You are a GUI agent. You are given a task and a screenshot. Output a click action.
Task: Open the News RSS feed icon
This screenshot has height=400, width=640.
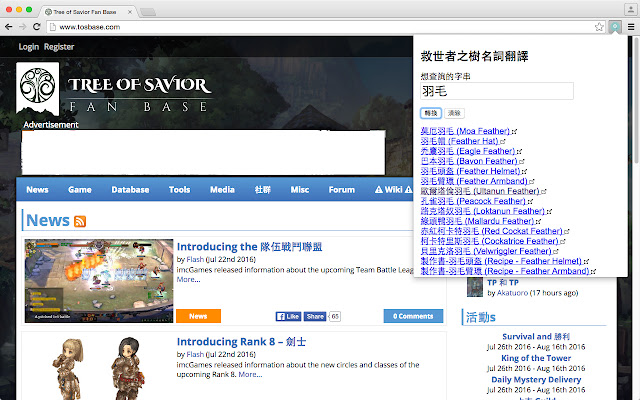coord(80,221)
